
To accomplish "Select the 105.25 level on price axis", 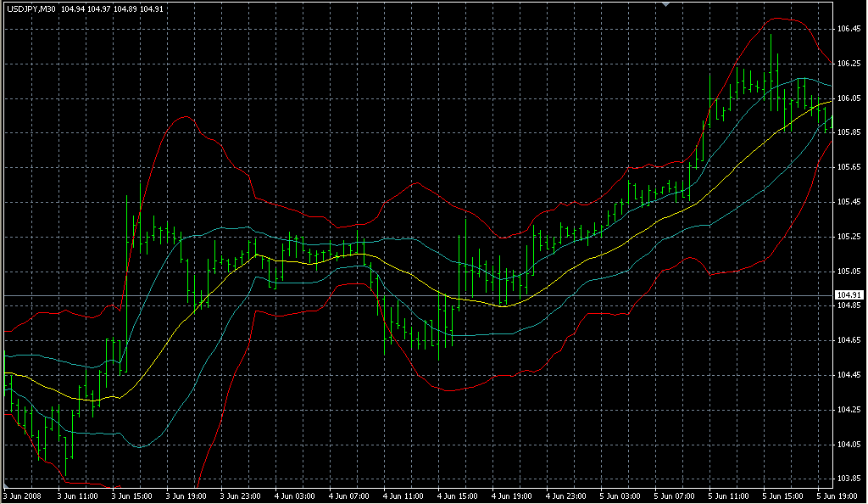I will 848,237.
